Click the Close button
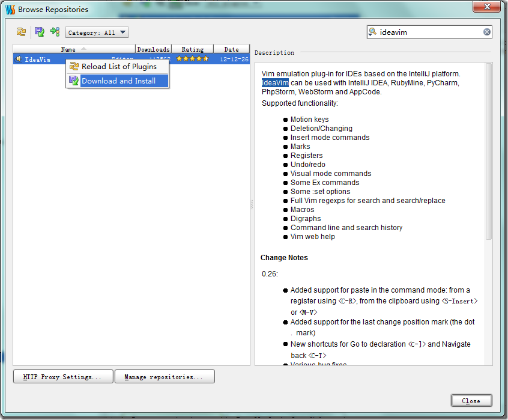The height and width of the screenshot is (420, 508). click(x=471, y=401)
